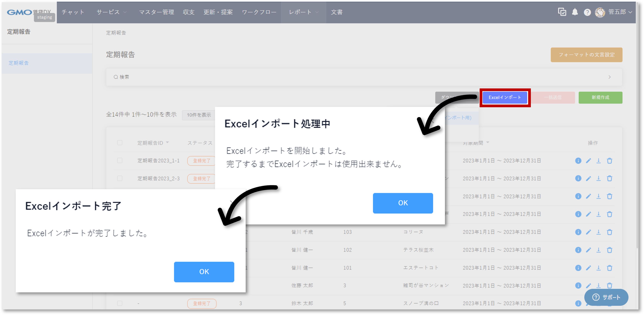Switch to the 文書 menu item

click(337, 12)
